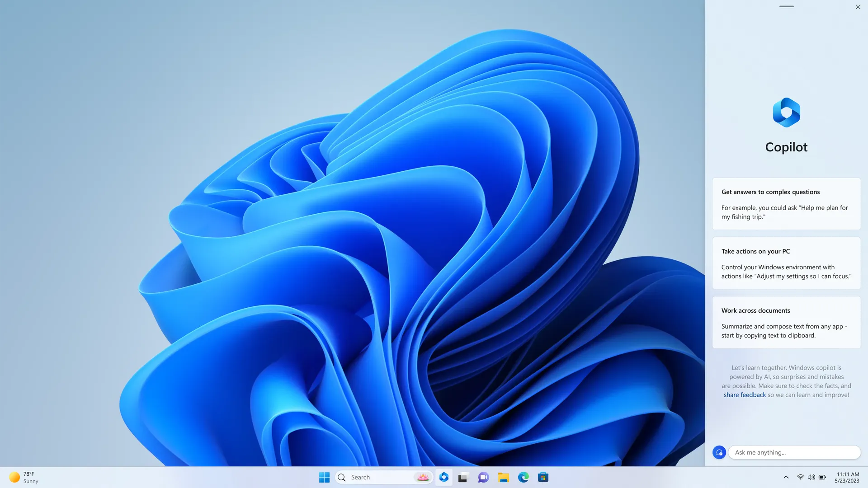Click 'Take actions on your PC' section
The image size is (868, 488).
point(787,263)
